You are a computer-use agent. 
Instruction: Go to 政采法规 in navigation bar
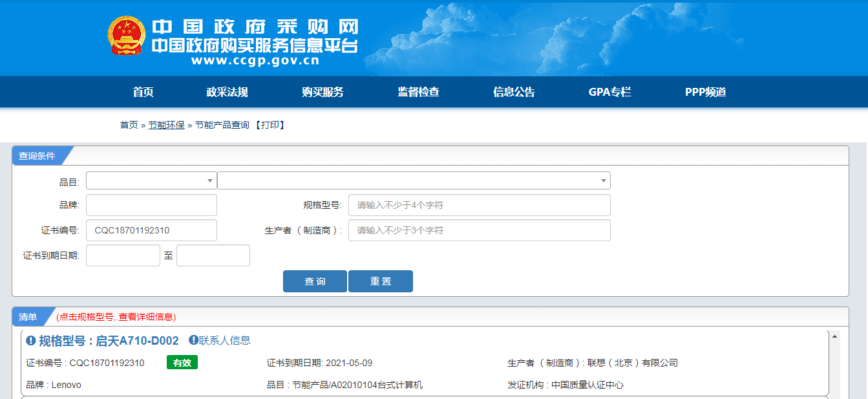227,92
